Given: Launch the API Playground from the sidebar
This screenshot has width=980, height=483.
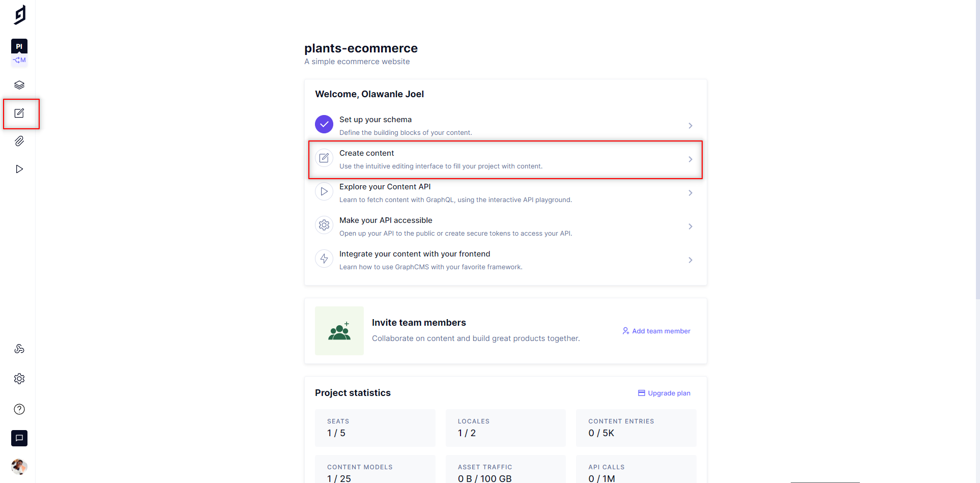Looking at the screenshot, I should [19, 168].
